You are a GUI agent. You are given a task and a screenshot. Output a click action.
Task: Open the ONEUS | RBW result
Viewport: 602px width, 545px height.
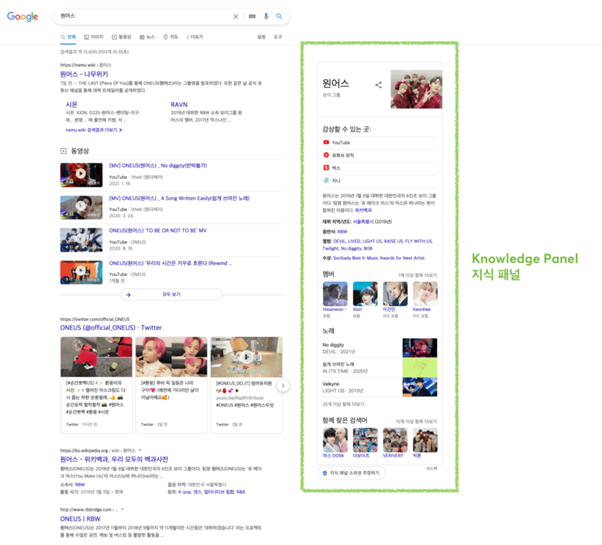point(80,519)
